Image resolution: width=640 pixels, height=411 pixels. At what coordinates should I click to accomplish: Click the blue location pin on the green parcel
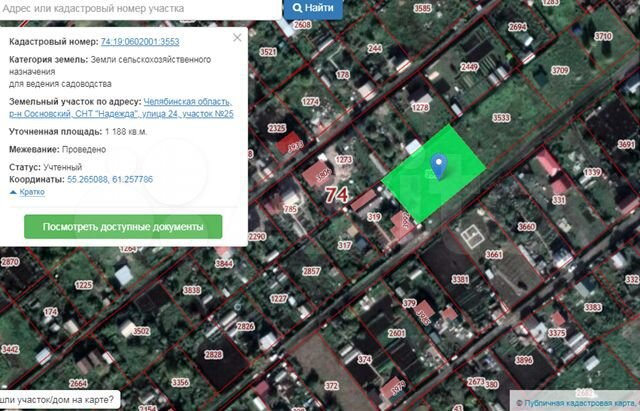click(x=436, y=164)
